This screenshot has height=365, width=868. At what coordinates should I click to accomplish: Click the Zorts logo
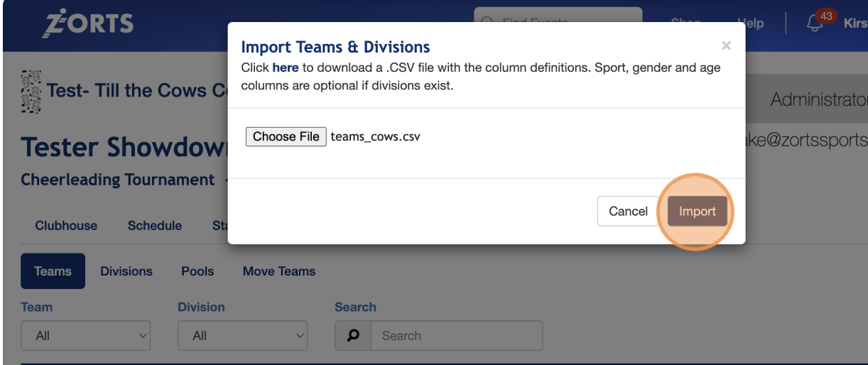tap(88, 23)
